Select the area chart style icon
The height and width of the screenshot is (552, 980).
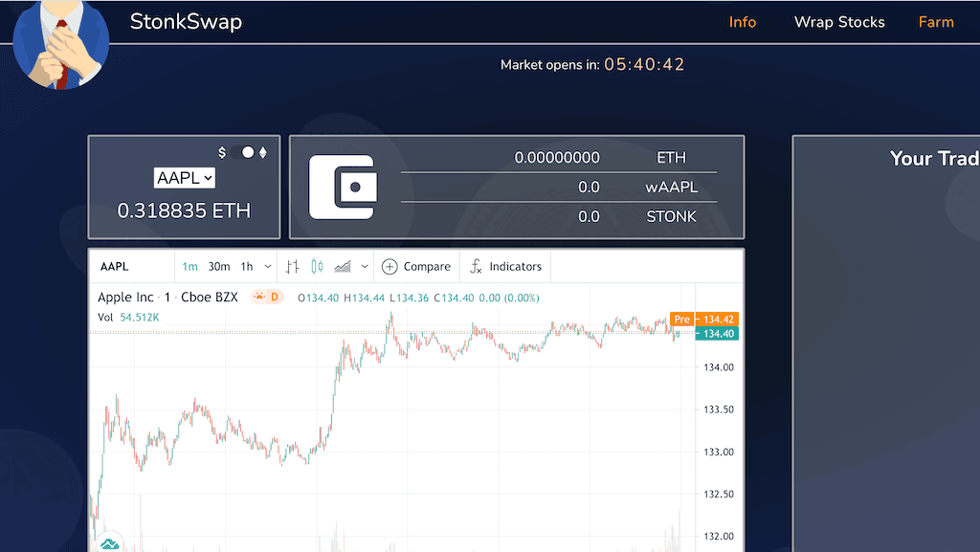coord(343,267)
